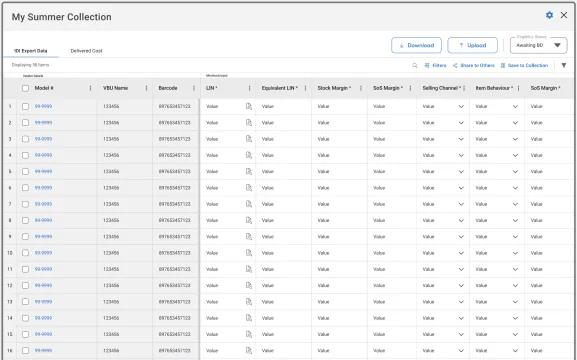Expand Item Behaviour dropdown in row 9
This screenshot has width=577, height=360.
point(515,237)
